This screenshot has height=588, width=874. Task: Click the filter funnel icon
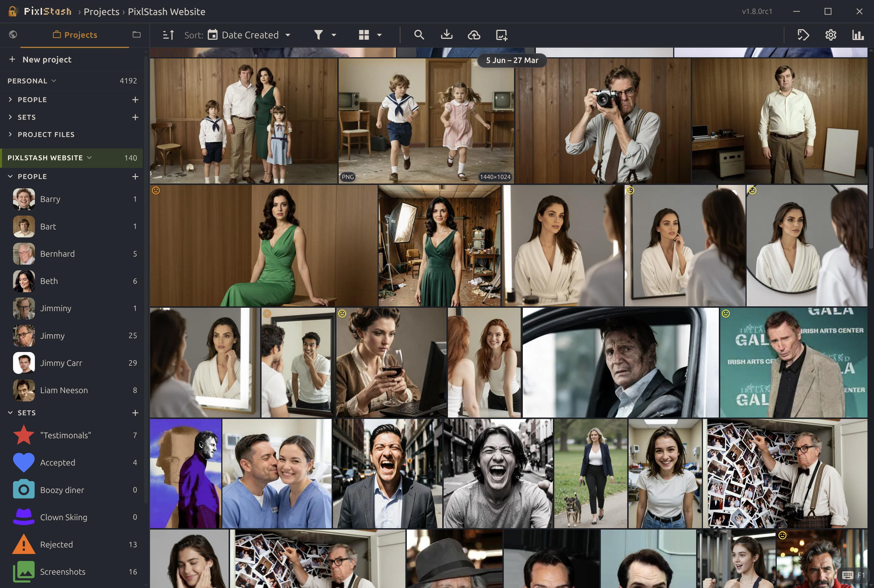tap(318, 35)
